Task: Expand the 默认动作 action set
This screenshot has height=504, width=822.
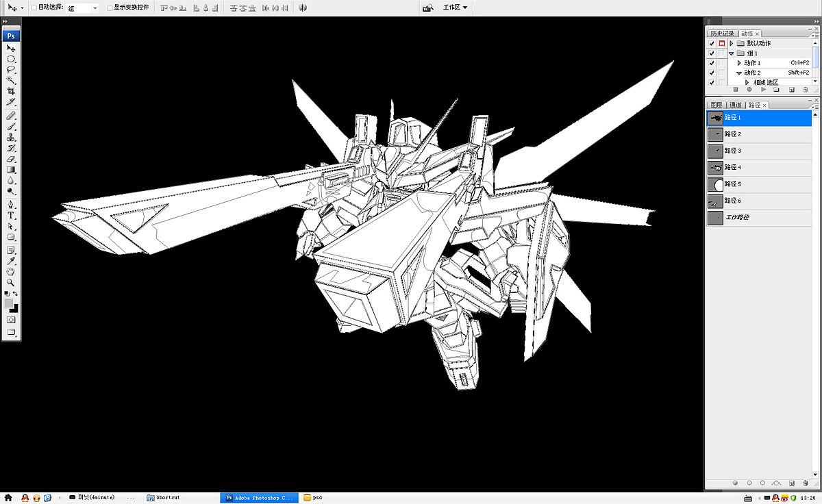Action: [x=732, y=43]
